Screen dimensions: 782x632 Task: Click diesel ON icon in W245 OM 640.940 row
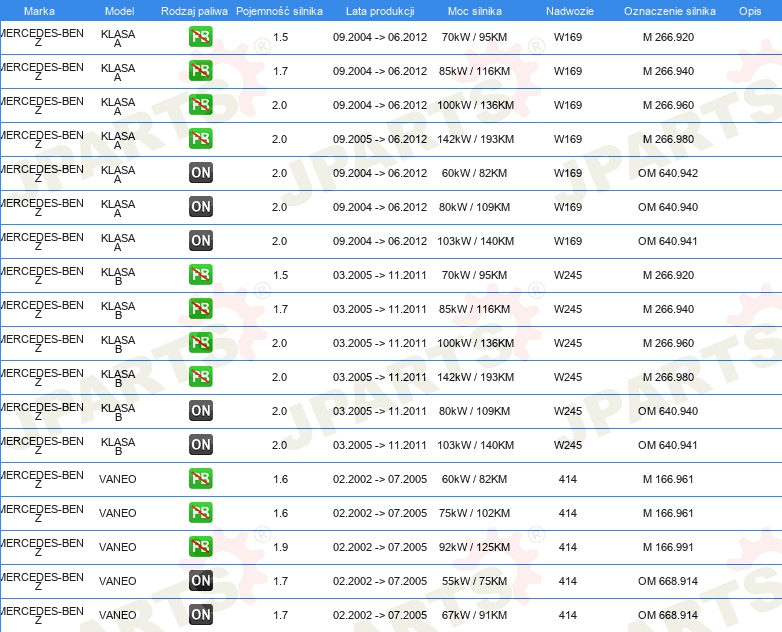pos(200,411)
